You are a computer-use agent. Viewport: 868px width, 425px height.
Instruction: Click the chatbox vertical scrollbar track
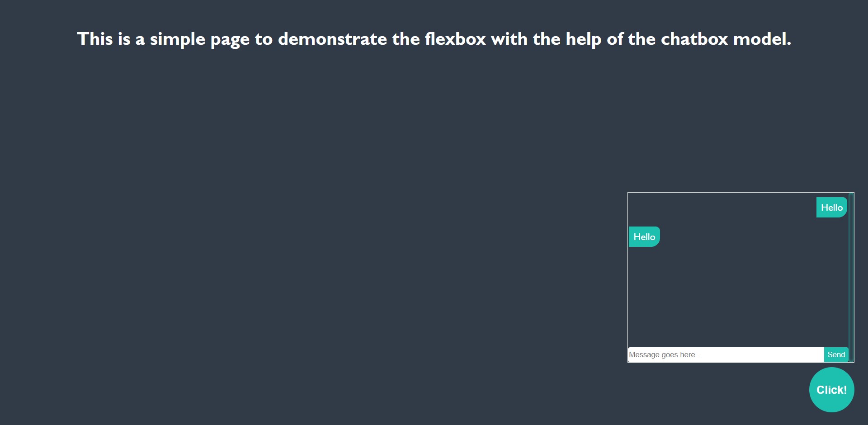pyautogui.click(x=851, y=277)
